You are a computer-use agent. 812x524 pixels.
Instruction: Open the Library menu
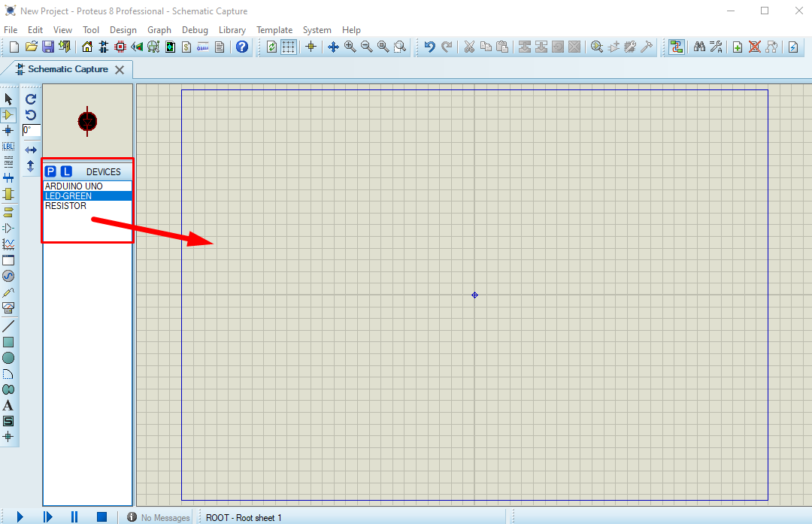232,30
